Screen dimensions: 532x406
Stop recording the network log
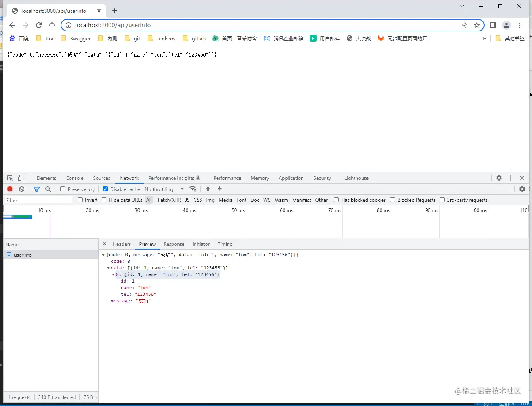point(10,189)
